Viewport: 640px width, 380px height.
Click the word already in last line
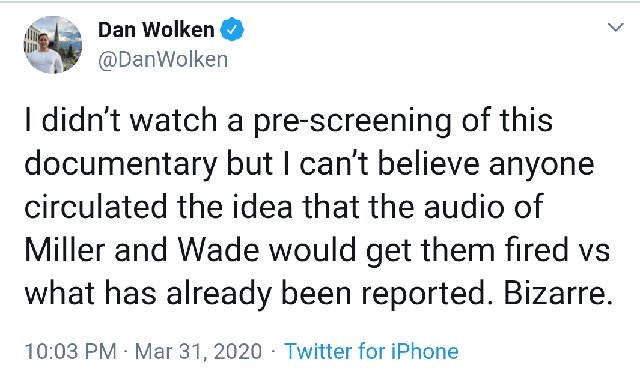click(x=219, y=294)
